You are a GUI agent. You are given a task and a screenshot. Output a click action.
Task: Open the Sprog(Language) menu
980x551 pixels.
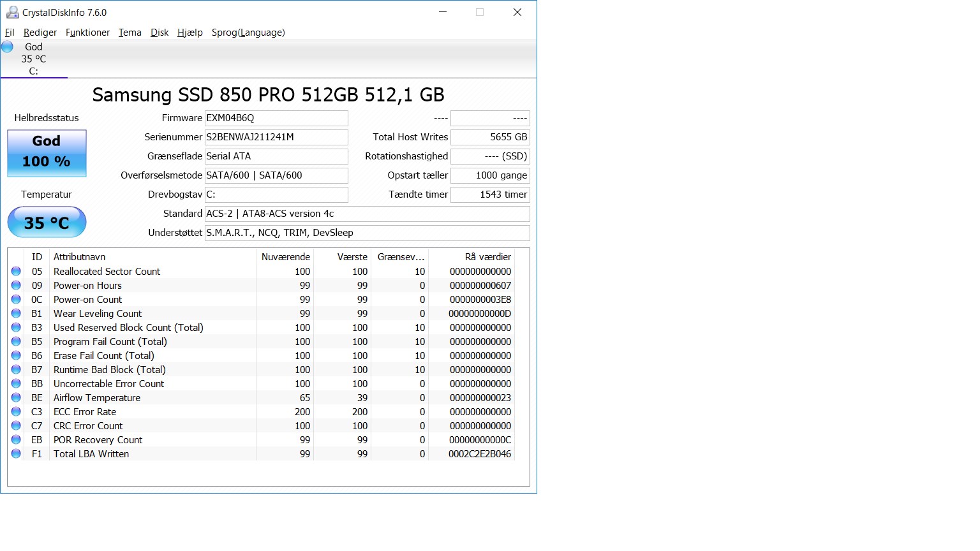pyautogui.click(x=248, y=33)
